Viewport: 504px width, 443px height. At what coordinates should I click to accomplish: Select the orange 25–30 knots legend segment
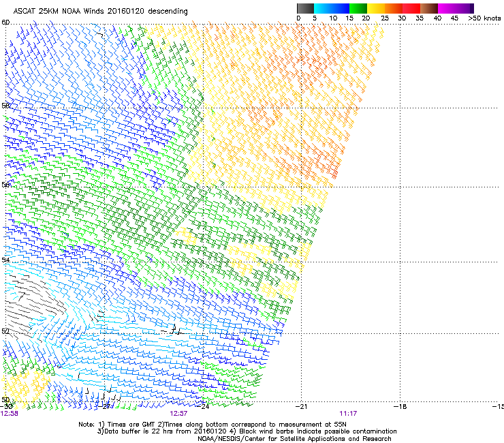394,8
